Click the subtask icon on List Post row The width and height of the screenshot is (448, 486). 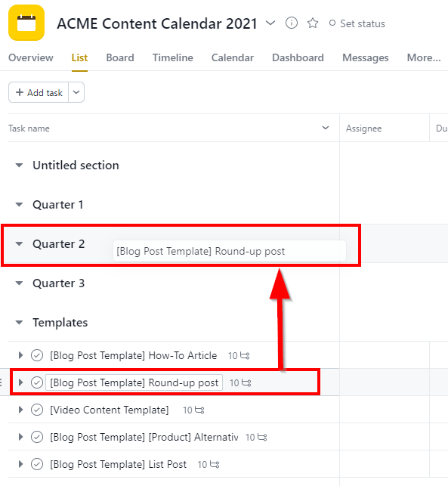[215, 464]
